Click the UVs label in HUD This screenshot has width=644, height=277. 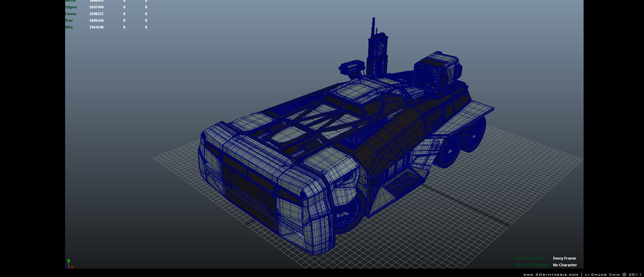tap(69, 27)
